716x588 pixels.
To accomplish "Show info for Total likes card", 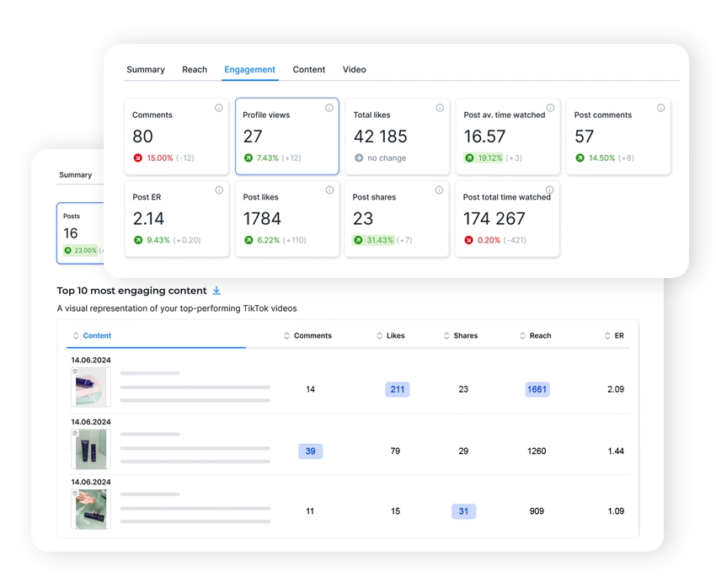I will click(x=440, y=108).
